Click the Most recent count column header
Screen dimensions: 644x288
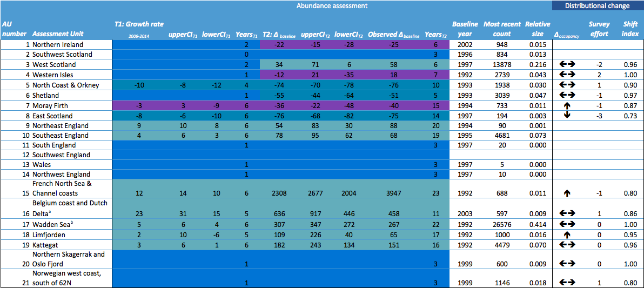click(501, 29)
